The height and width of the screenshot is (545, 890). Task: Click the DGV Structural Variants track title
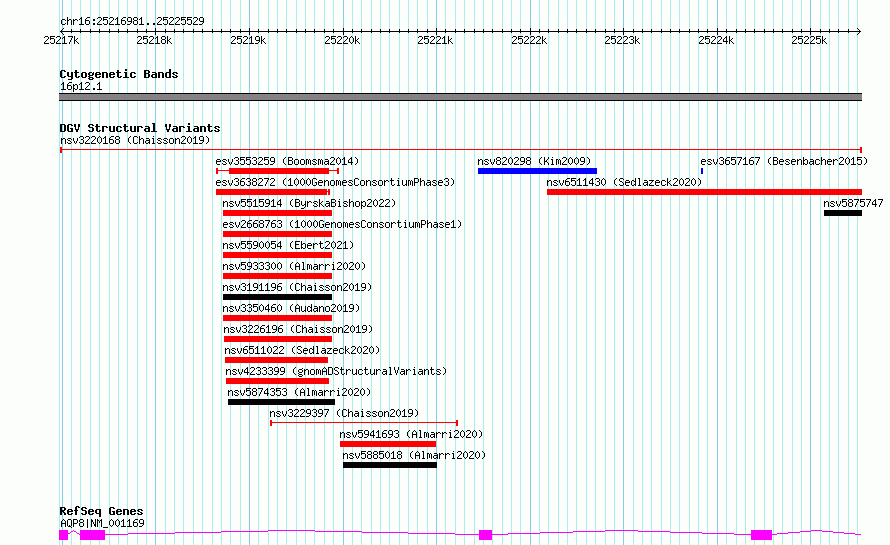140,128
